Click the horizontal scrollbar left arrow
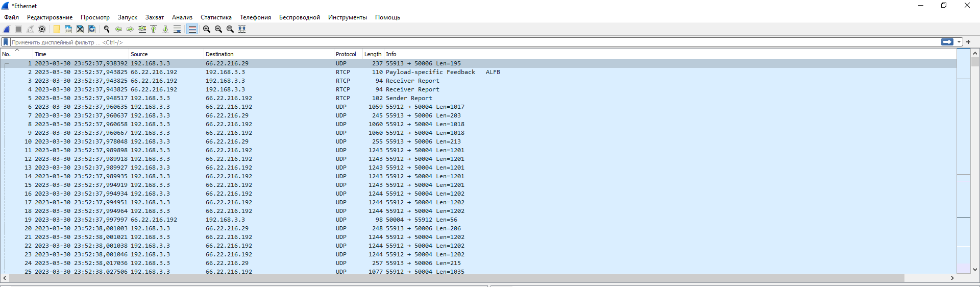 (x=5, y=278)
